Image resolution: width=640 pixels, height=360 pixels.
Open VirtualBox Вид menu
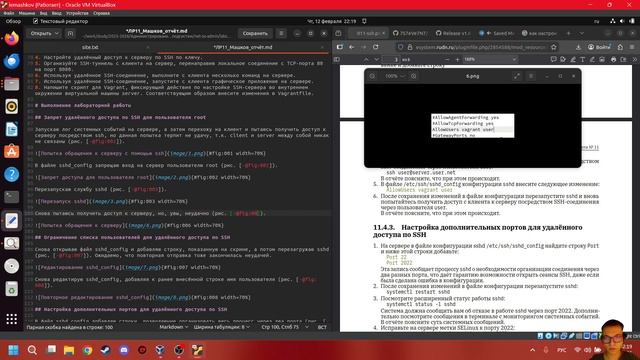pyautogui.click(x=43, y=13)
